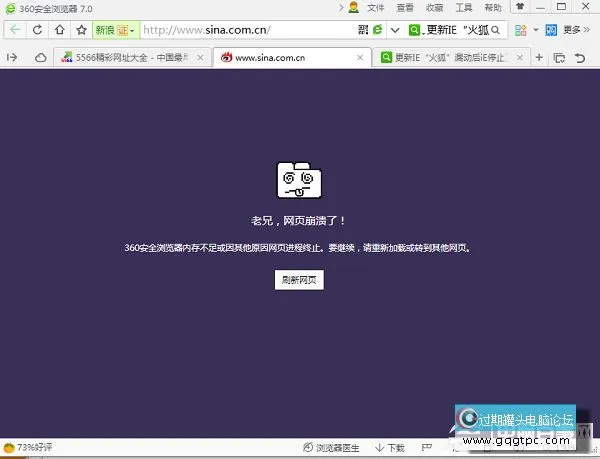Click the 刷新网页 button
Screen dimensions: 600x459
(x=299, y=280)
